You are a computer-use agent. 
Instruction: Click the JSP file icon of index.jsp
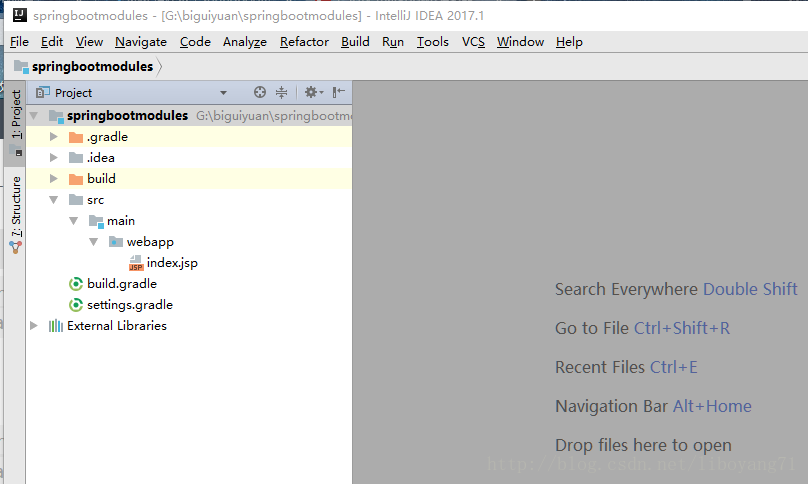click(x=136, y=263)
